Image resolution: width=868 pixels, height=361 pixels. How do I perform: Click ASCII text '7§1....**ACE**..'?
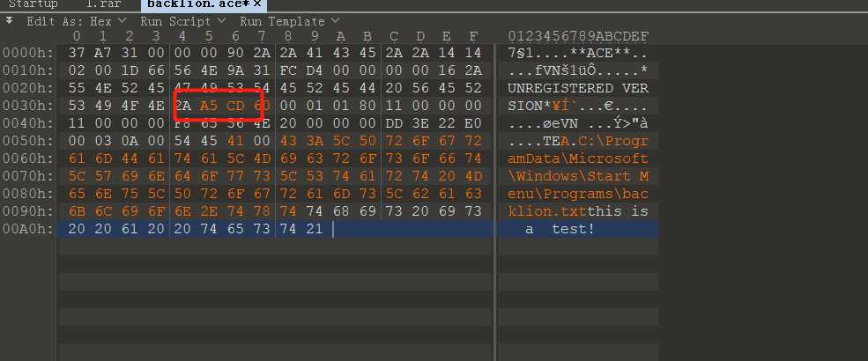(578, 53)
